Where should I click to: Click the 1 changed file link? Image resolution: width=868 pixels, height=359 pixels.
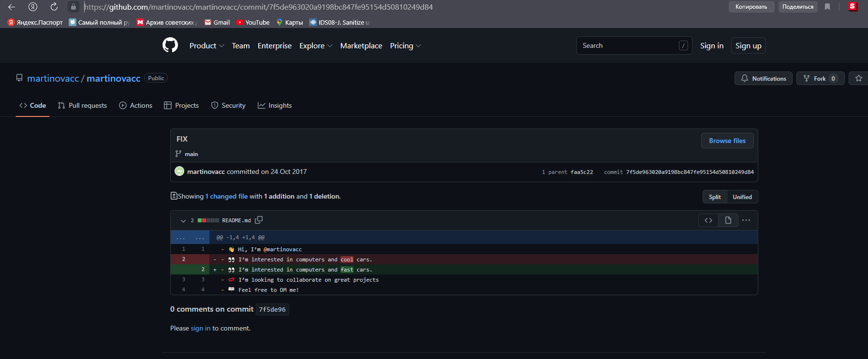[x=226, y=196]
